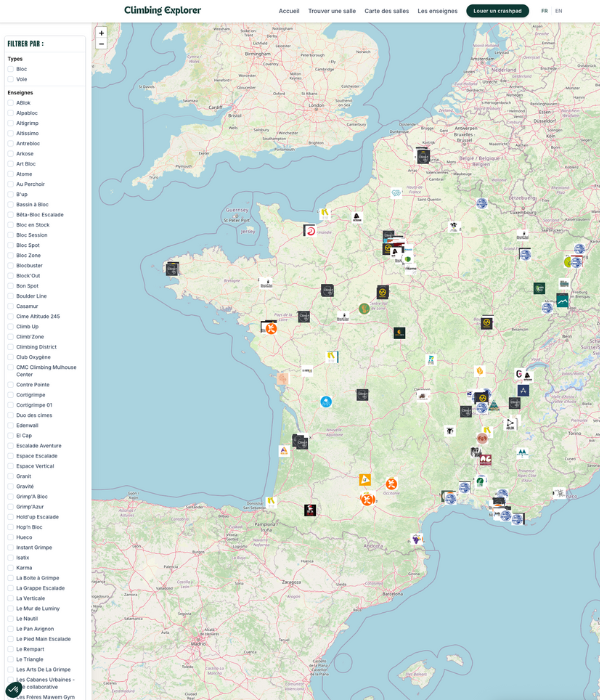
Task: Open Les enseignes page
Action: [437, 11]
